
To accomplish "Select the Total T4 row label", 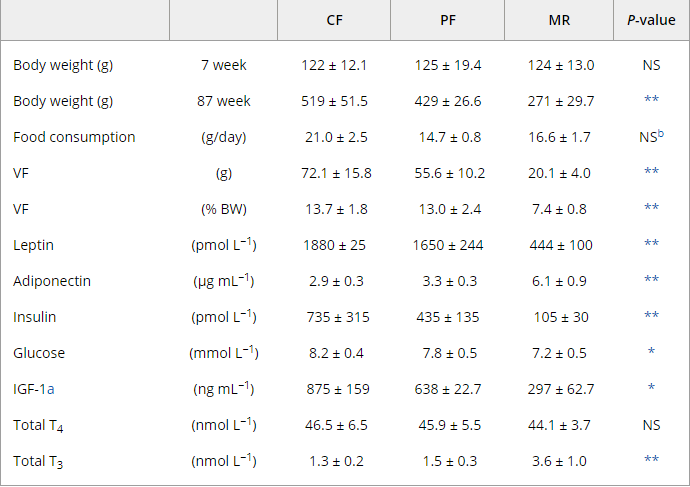I will pyautogui.click(x=40, y=426).
